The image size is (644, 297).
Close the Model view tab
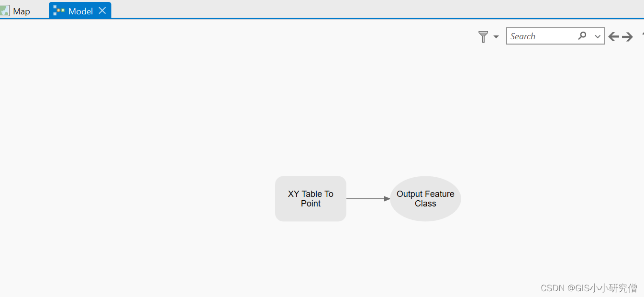pyautogui.click(x=102, y=10)
